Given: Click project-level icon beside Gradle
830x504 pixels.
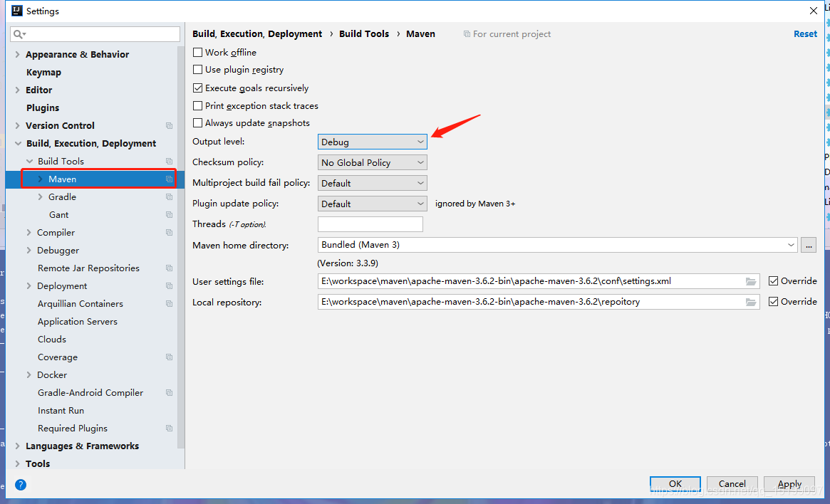Looking at the screenshot, I should click(170, 196).
